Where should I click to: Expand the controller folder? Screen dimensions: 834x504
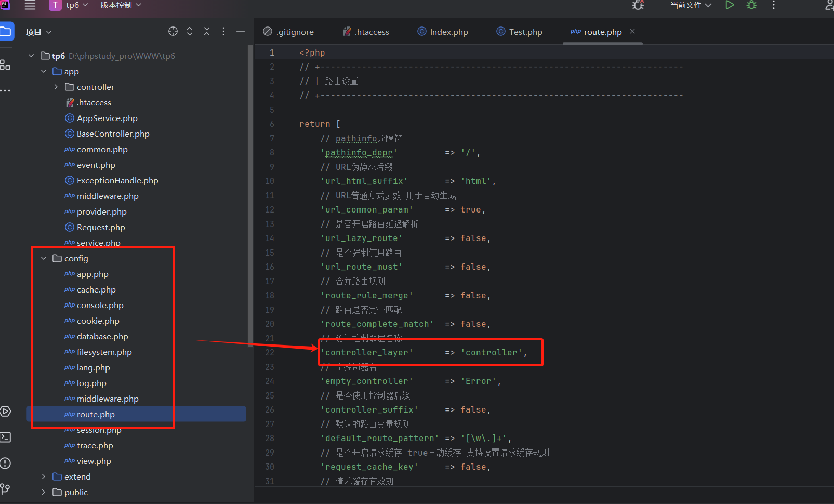pos(56,87)
